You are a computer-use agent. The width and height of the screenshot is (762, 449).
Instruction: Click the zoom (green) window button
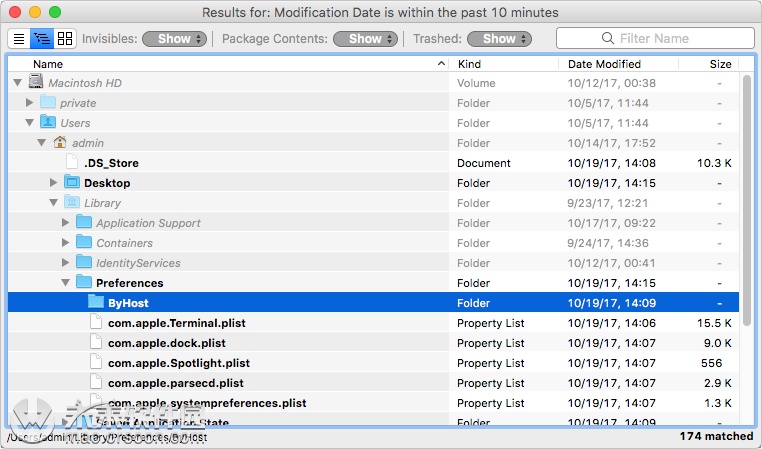click(55, 12)
